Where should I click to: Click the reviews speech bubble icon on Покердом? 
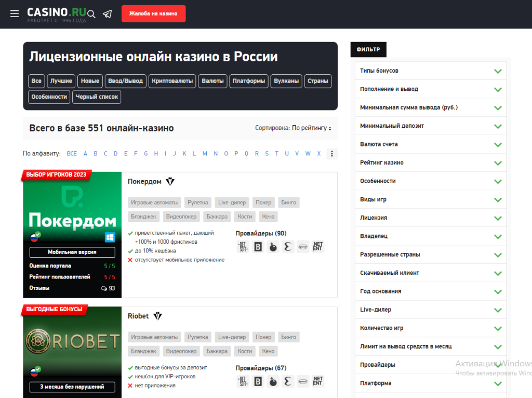click(x=104, y=288)
